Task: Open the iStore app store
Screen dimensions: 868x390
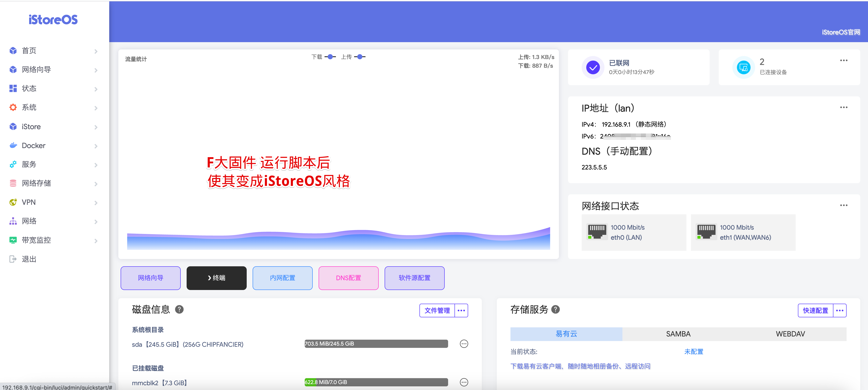Action: (x=31, y=126)
